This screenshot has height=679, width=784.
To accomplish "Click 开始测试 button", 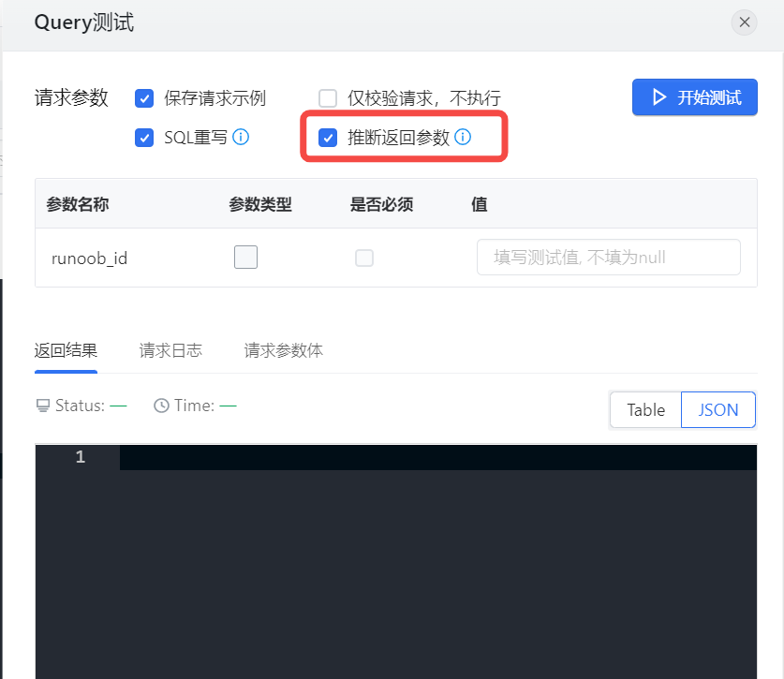I will [x=694, y=97].
